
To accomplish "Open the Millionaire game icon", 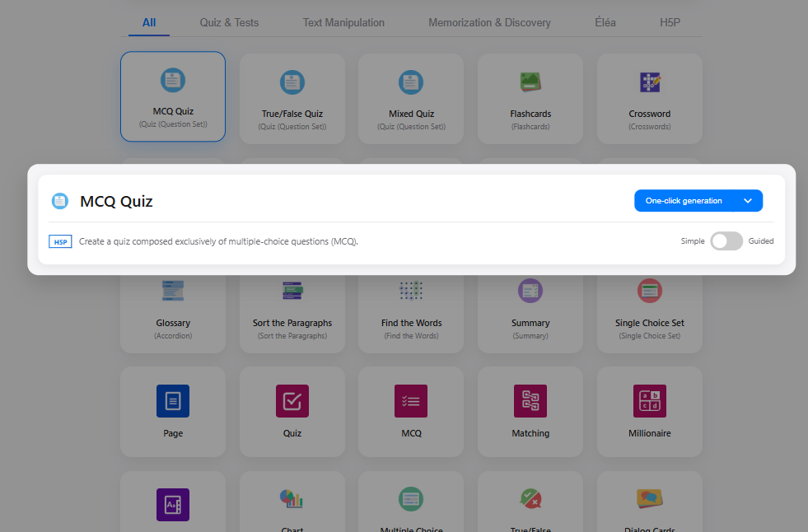I will 649,401.
